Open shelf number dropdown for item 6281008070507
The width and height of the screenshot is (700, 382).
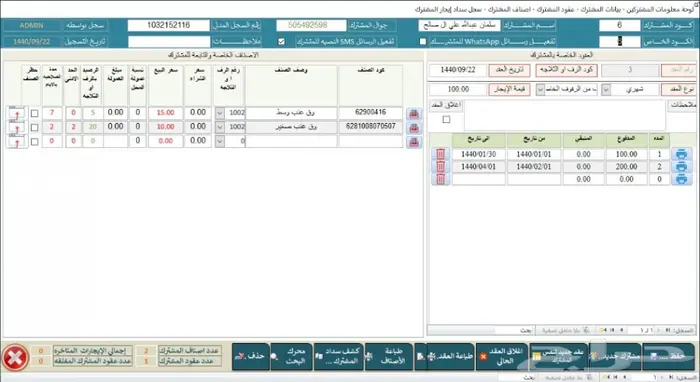tap(219, 127)
